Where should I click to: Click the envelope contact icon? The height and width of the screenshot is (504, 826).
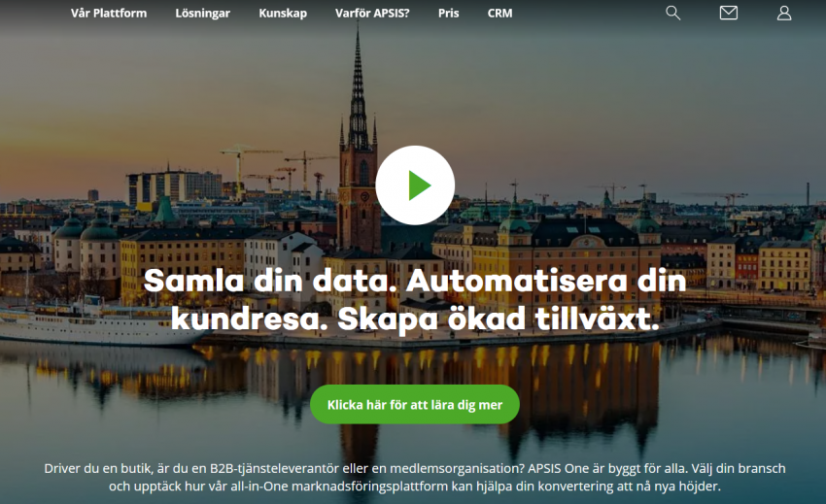pyautogui.click(x=729, y=13)
